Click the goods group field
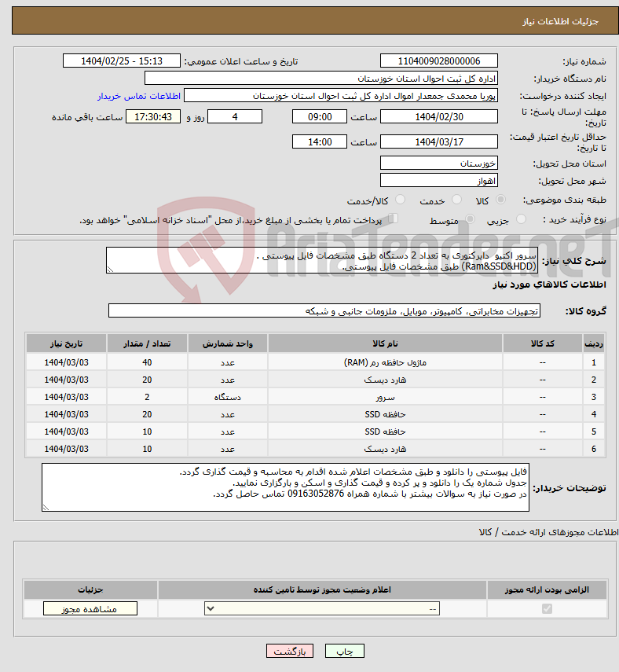Screen dimensions: 619x672 pyautogui.click(x=324, y=311)
